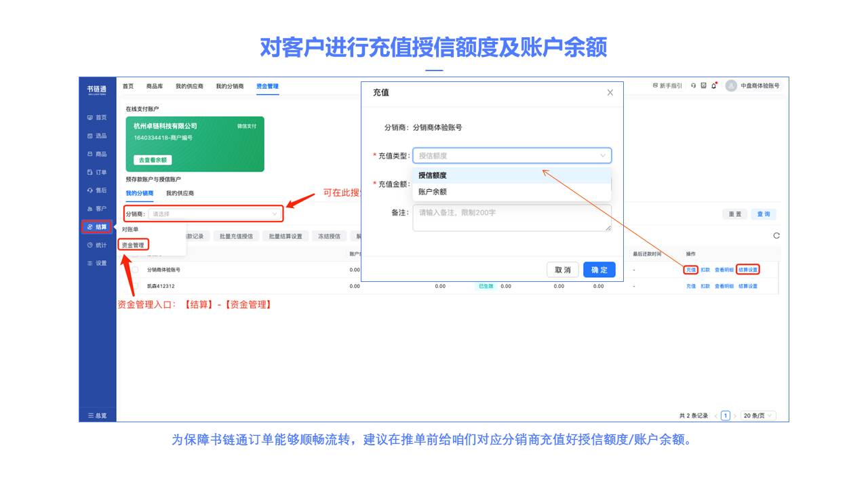Click 充值 for 分销商体验账号 row
The height and width of the screenshot is (488, 868).
691,270
